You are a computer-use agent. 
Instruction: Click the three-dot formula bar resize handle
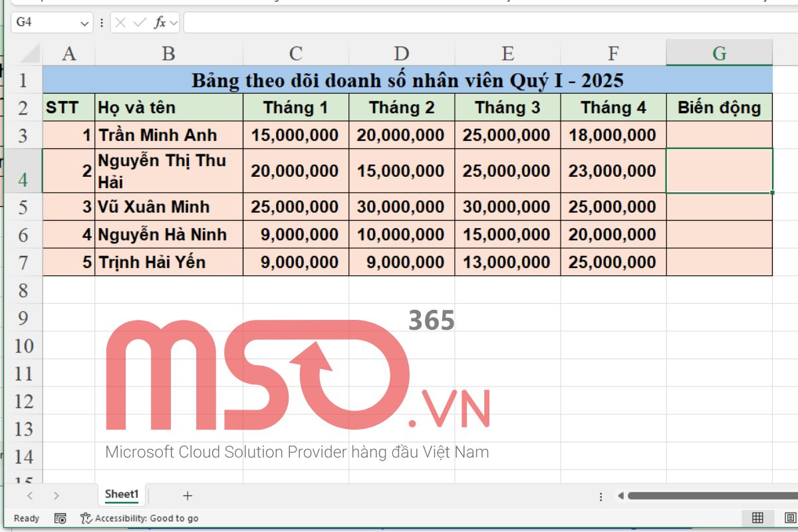[x=102, y=23]
